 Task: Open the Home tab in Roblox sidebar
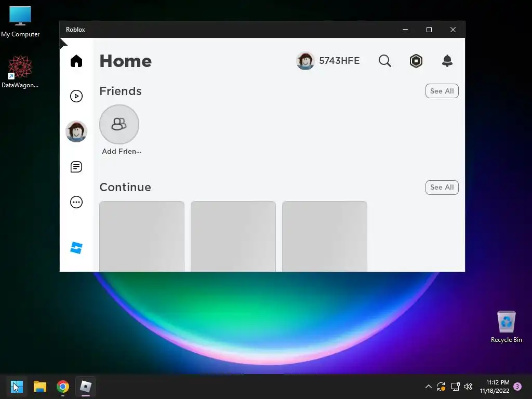[76, 61]
